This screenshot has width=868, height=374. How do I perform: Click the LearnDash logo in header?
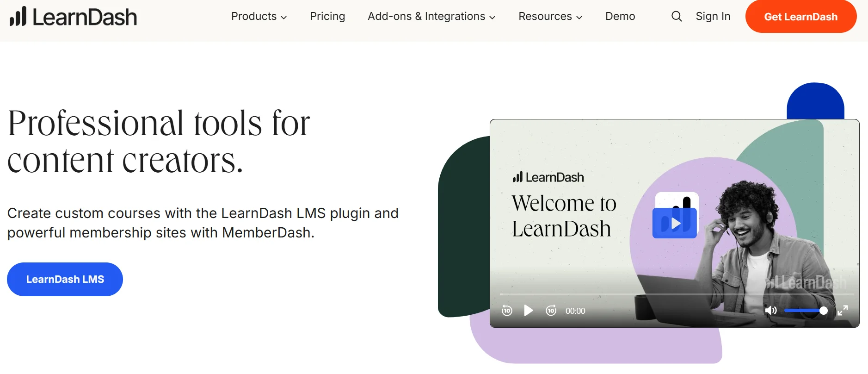pyautogui.click(x=74, y=17)
